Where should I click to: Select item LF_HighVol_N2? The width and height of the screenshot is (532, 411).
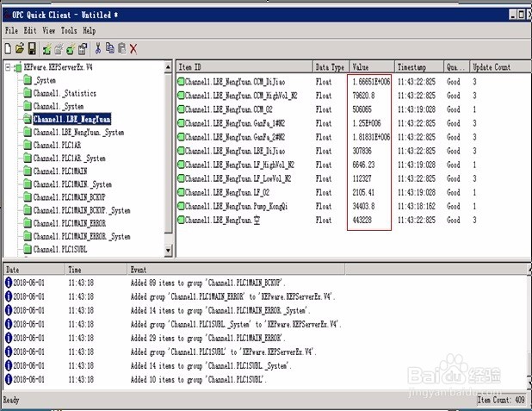pos(239,165)
